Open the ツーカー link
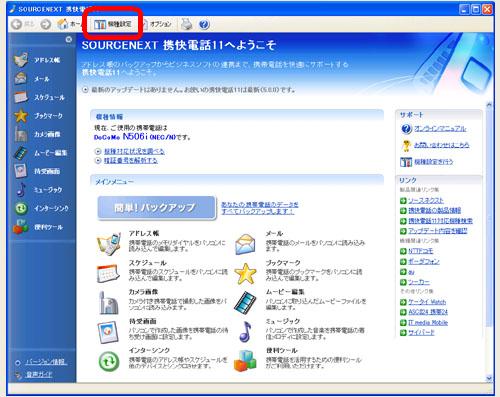500x397 pixels. click(x=419, y=282)
